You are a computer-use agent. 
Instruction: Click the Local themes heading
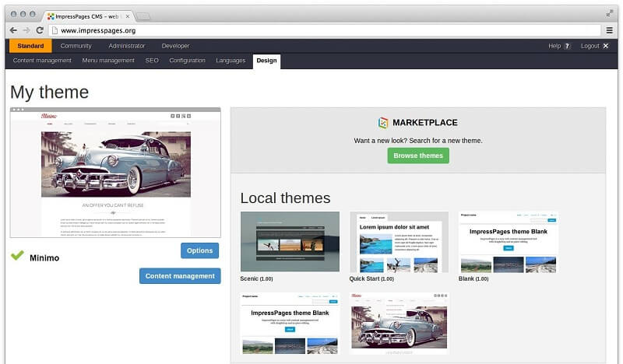coord(285,198)
